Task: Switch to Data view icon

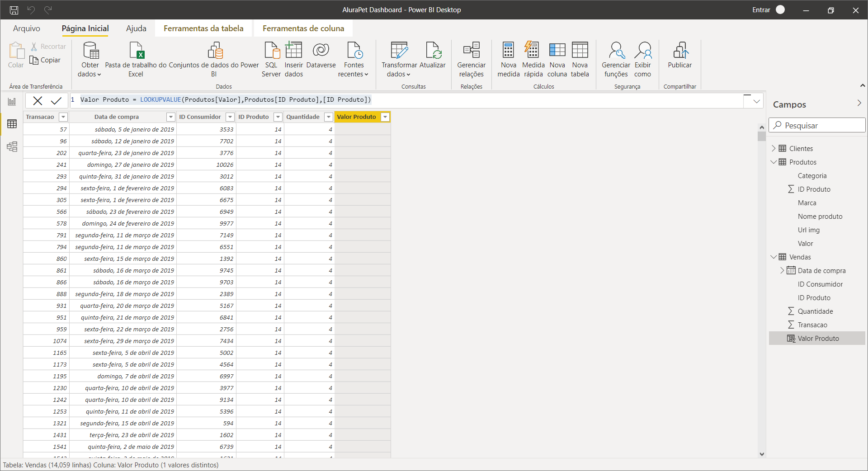Action: (x=12, y=124)
